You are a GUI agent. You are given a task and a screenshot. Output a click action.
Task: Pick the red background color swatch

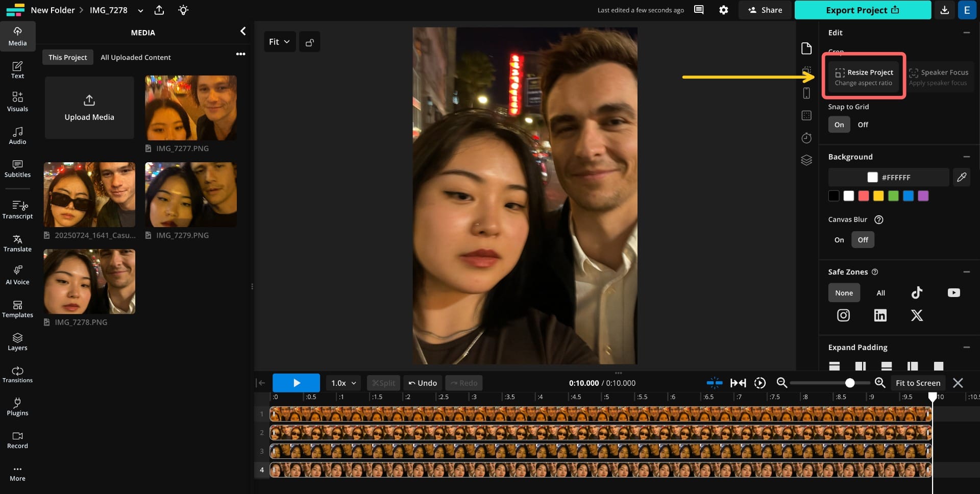863,196
